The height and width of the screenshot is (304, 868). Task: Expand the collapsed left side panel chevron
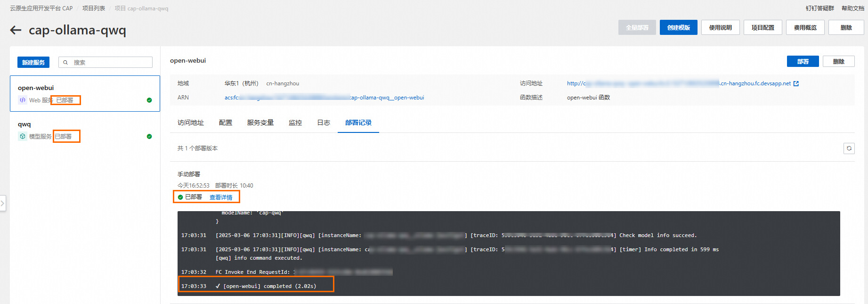pos(3,204)
